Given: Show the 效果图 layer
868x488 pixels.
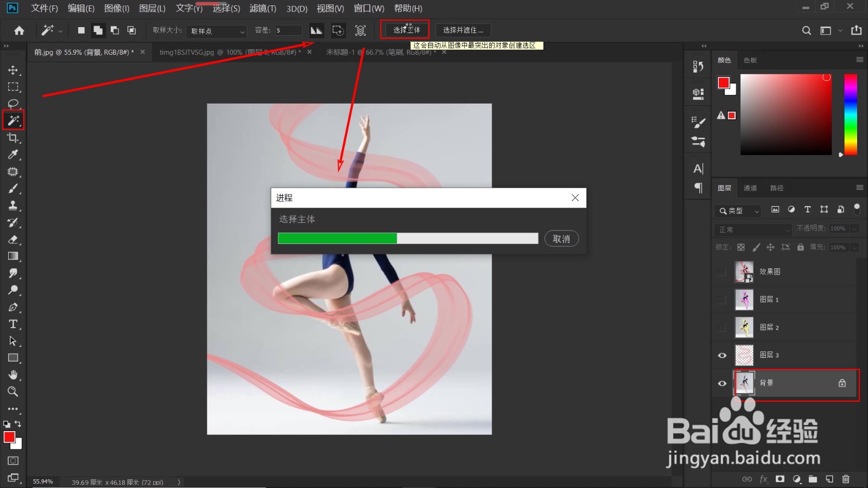Looking at the screenshot, I should point(722,272).
